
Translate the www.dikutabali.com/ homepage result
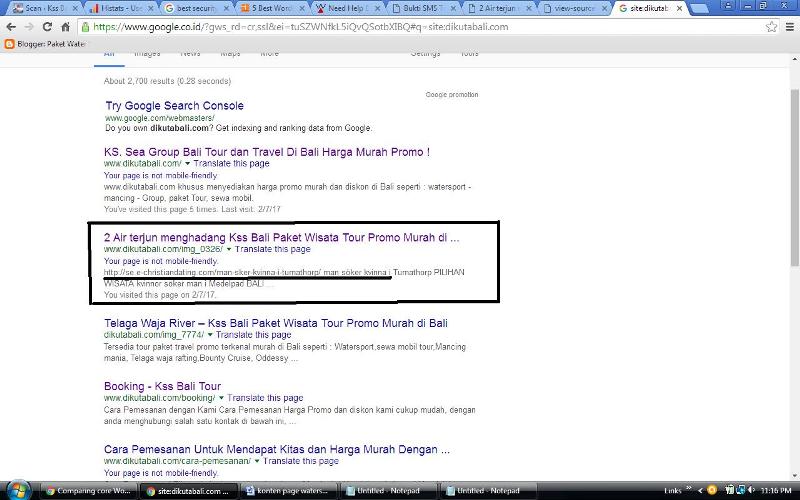(231, 163)
